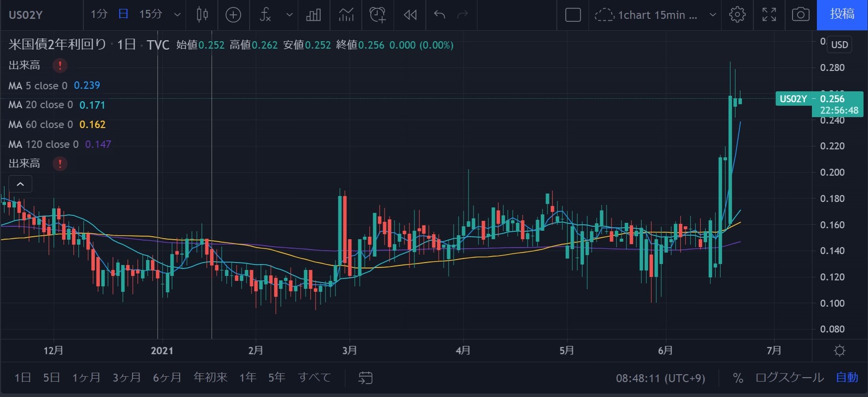Select the 3ヶ月 time range
The image size is (868, 397).
(127, 378)
